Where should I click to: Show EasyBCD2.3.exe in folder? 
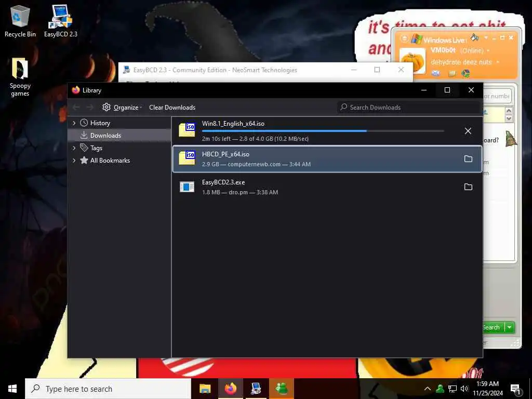(468, 187)
